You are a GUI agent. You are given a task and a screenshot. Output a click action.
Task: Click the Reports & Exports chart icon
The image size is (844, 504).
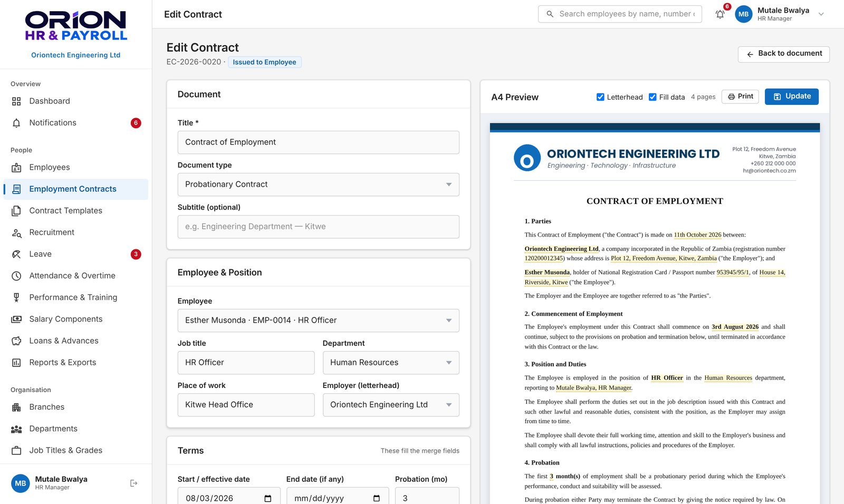coord(16,363)
